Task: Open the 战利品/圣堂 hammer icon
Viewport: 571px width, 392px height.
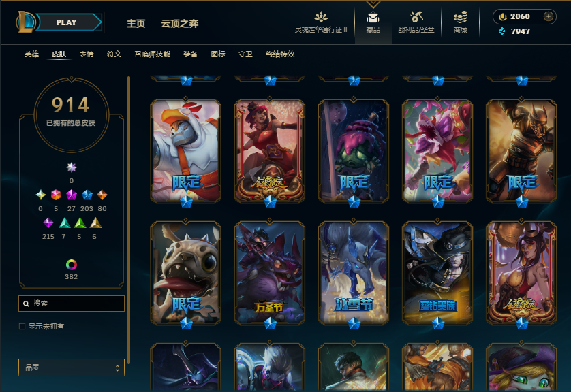Action: [416, 17]
